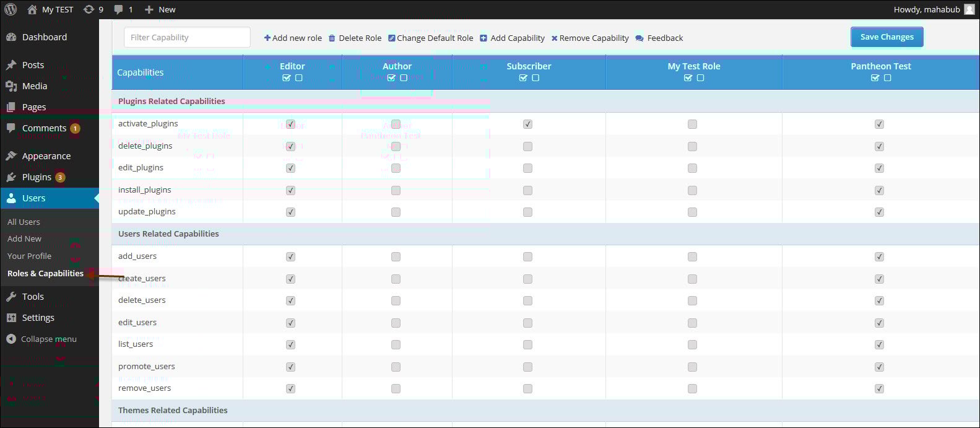Viewport: 980px width, 428px height.
Task: Click the 'install_plugins' capability label
Action: [144, 190]
